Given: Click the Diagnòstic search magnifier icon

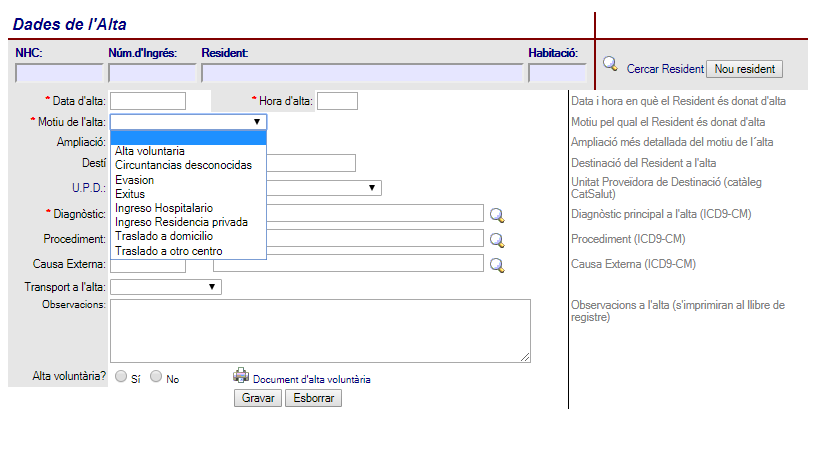Looking at the screenshot, I should click(x=497, y=214).
